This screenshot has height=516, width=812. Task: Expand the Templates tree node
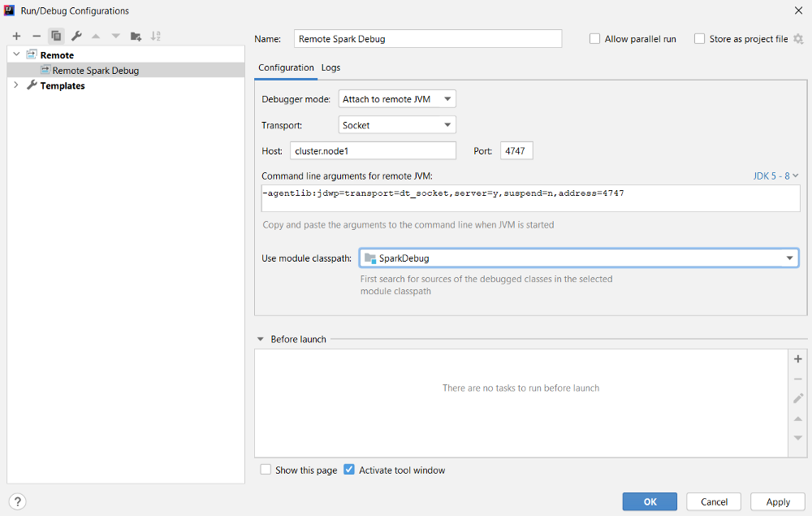coord(16,85)
